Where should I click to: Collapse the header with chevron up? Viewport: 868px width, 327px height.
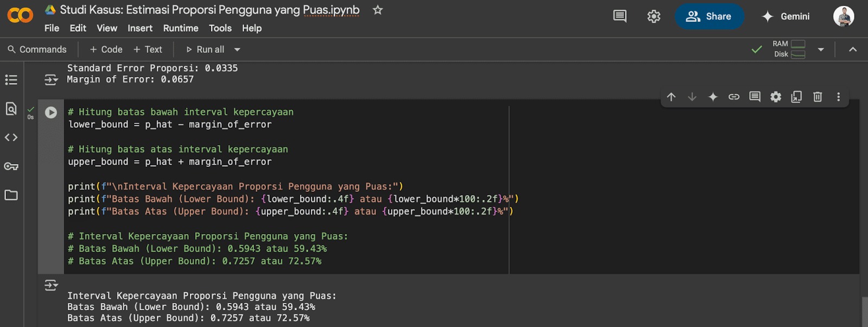pyautogui.click(x=853, y=49)
